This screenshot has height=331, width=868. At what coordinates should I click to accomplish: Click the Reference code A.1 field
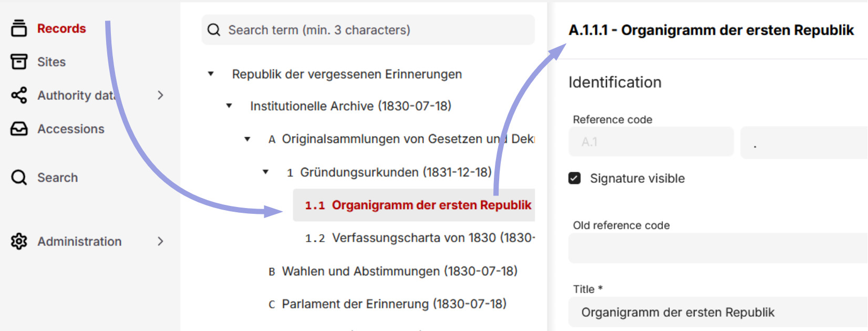click(x=651, y=142)
